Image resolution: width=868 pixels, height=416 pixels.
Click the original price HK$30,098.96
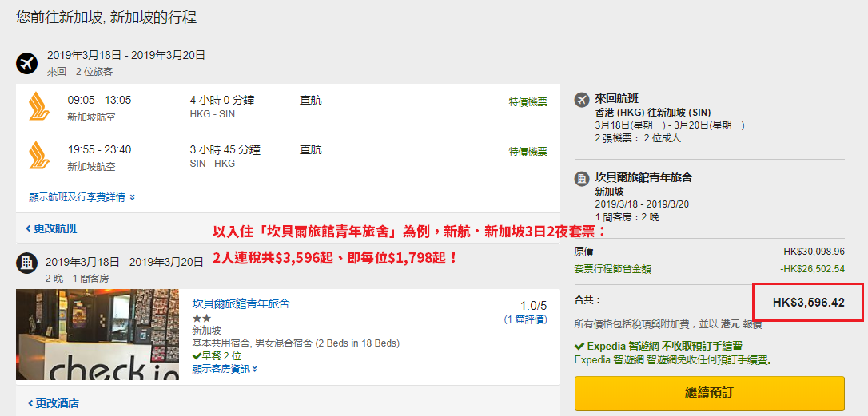[x=814, y=252]
